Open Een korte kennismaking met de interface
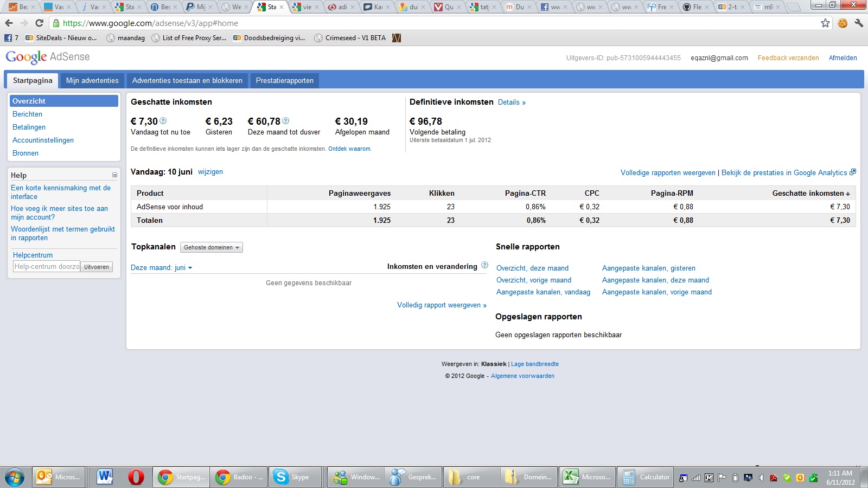The image size is (868, 488). coord(61,192)
